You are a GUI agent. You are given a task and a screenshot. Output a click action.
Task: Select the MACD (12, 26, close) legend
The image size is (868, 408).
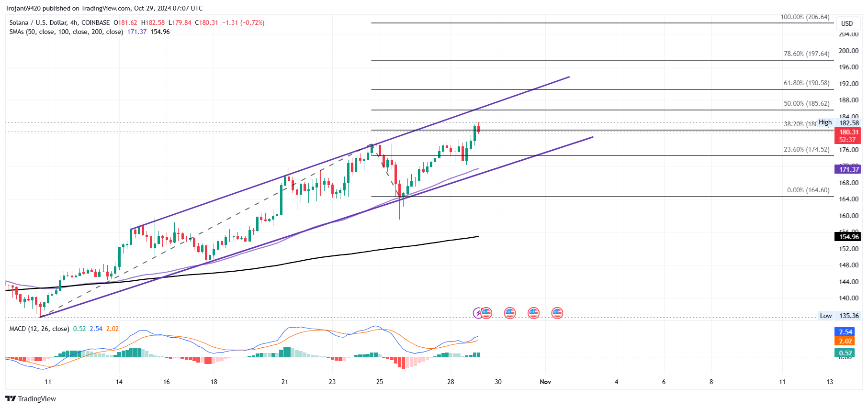click(39, 329)
